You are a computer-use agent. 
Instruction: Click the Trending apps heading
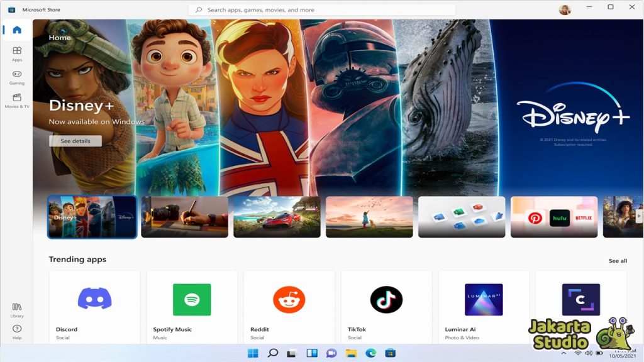77,260
